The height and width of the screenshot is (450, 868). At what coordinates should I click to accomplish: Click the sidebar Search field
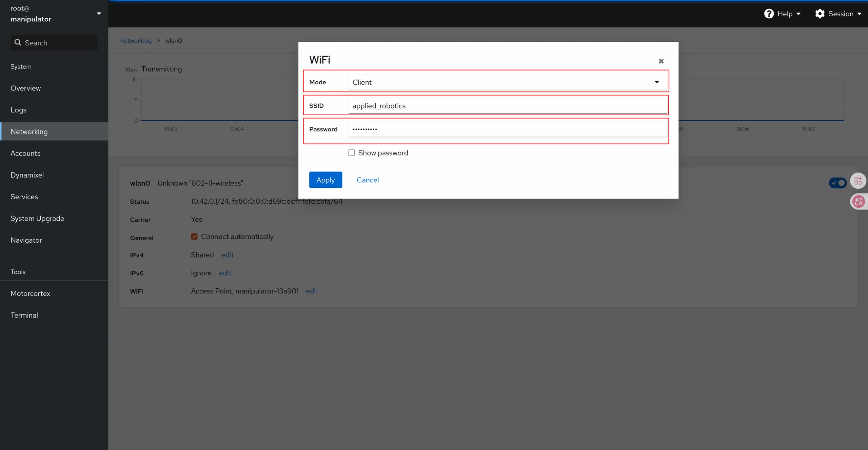coord(54,43)
